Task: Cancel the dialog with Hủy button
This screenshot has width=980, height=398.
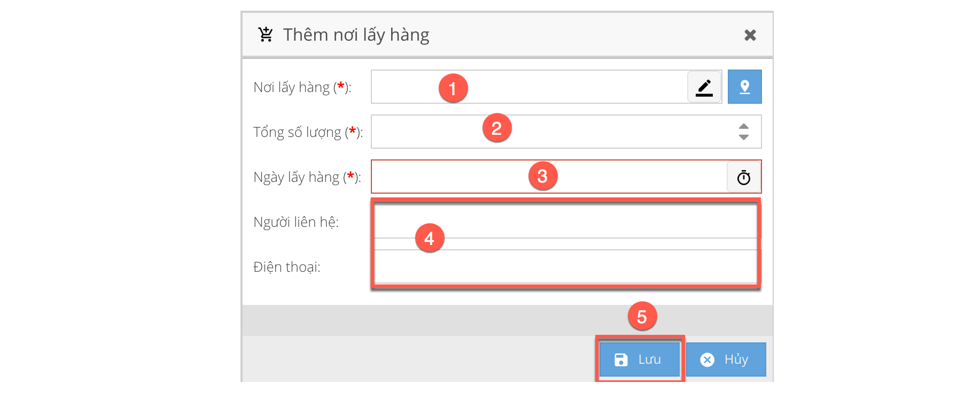Action: (x=726, y=359)
